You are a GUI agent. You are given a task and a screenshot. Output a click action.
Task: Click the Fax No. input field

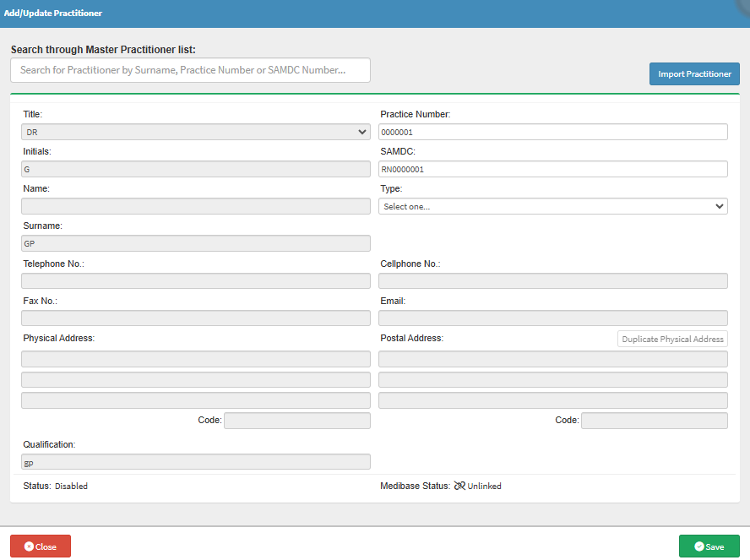[196, 318]
